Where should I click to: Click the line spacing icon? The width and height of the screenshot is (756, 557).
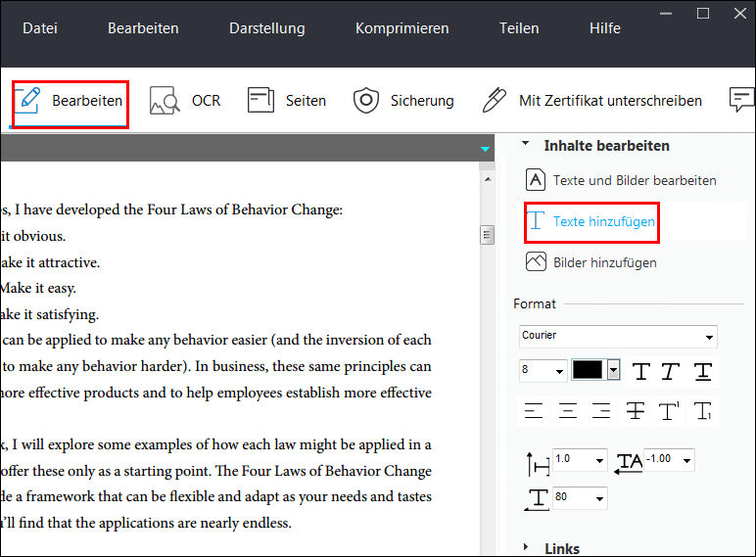coord(538,464)
